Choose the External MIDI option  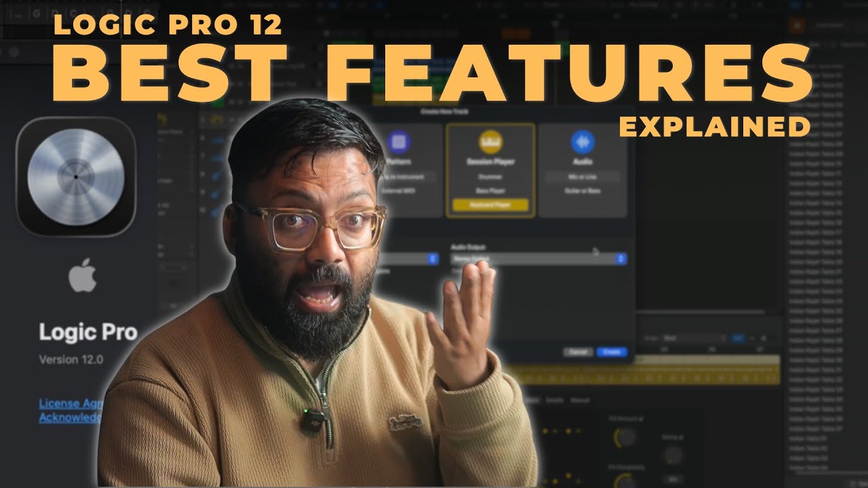pos(399,191)
